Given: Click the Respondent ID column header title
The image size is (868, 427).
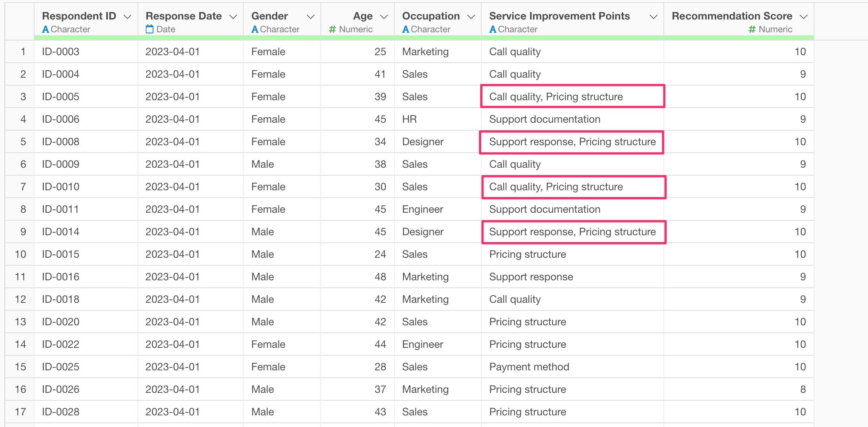Looking at the screenshot, I should (79, 16).
